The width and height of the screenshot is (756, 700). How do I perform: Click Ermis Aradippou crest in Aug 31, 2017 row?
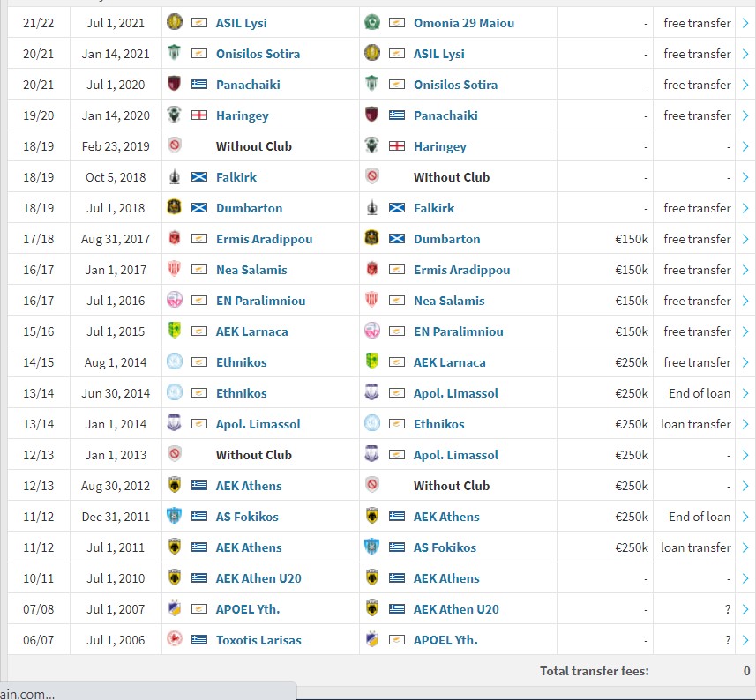coord(174,238)
